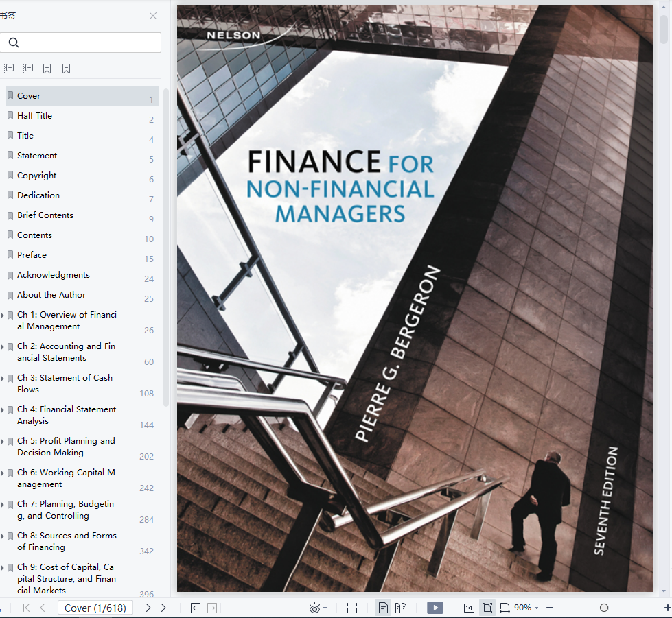
Task: Start slideshow playback
Action: tap(435, 608)
